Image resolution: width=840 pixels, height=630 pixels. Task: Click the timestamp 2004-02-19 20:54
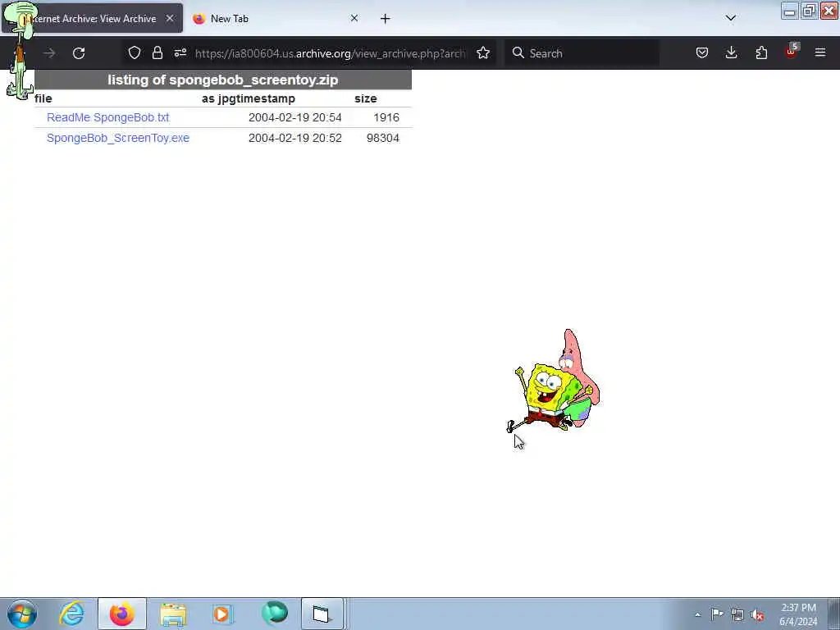(294, 117)
